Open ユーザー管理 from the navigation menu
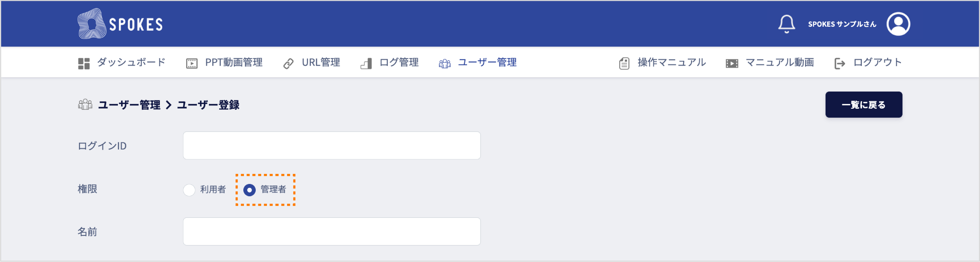Viewport: 980px width, 262px height. pos(487,62)
